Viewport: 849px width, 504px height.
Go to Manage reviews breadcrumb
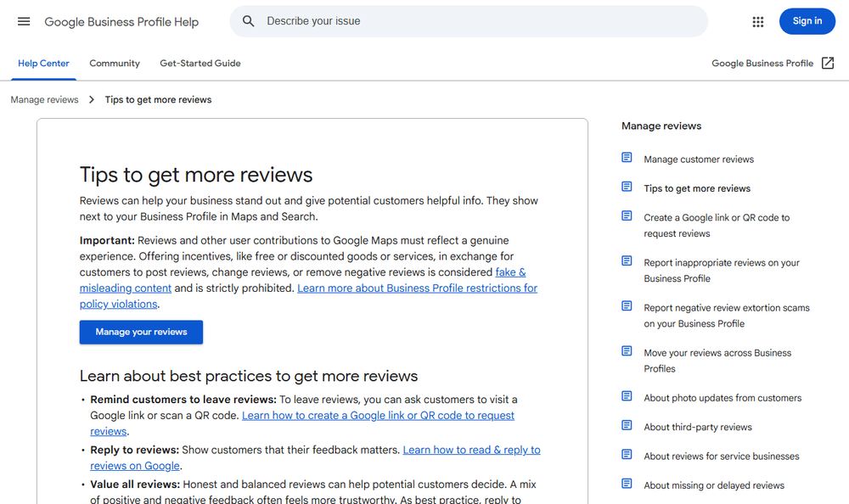44,99
